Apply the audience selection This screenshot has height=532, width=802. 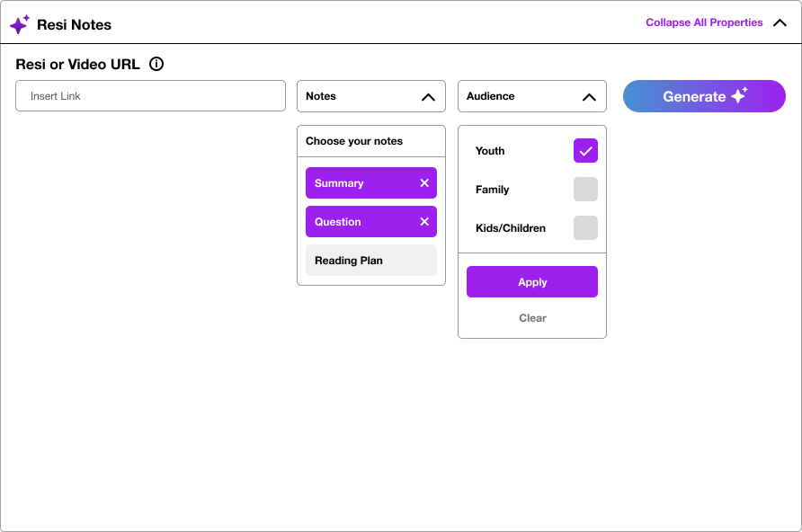coord(532,281)
